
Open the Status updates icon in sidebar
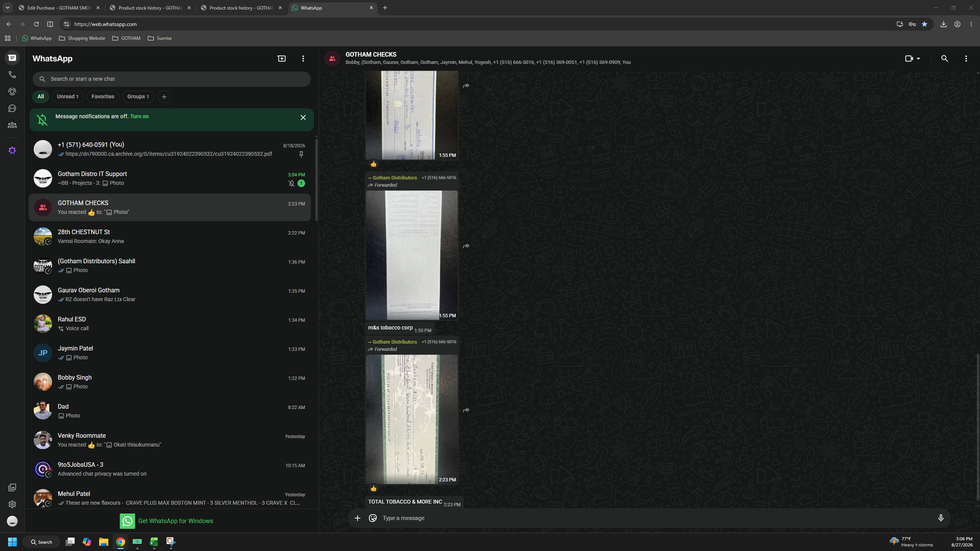(12, 91)
